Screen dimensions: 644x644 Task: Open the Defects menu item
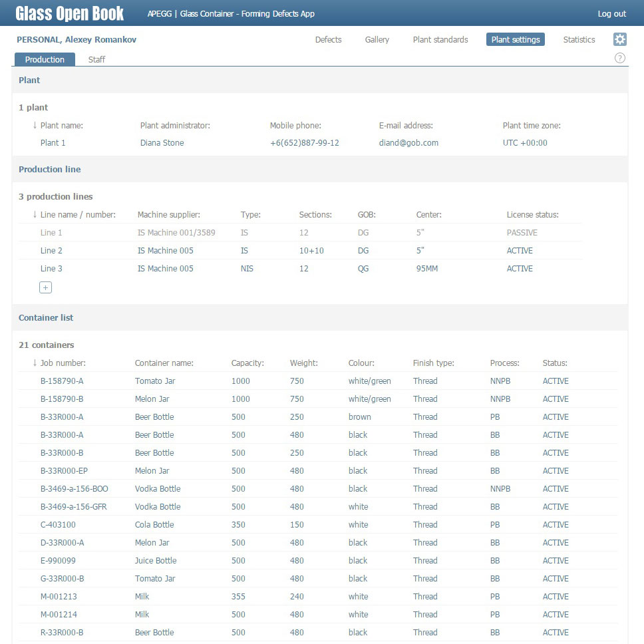(328, 40)
